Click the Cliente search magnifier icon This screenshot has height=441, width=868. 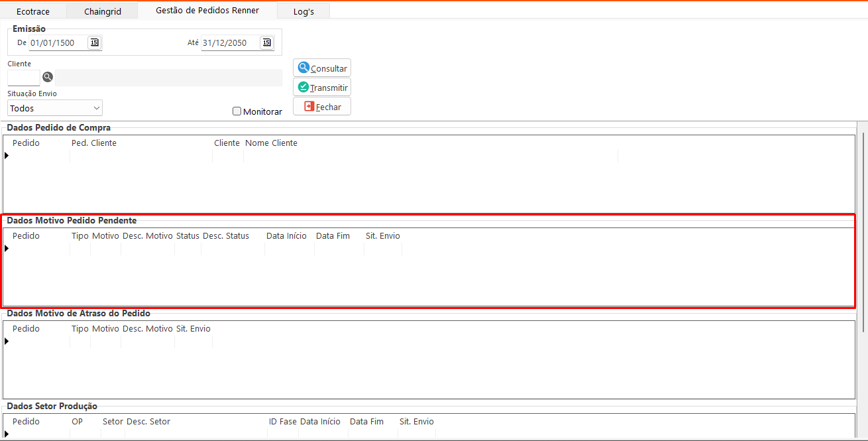point(48,77)
